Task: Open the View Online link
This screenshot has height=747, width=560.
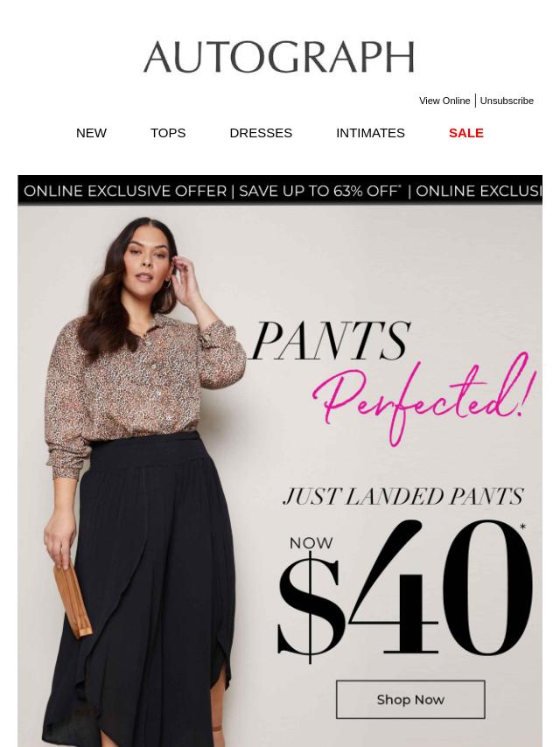Action: (444, 101)
